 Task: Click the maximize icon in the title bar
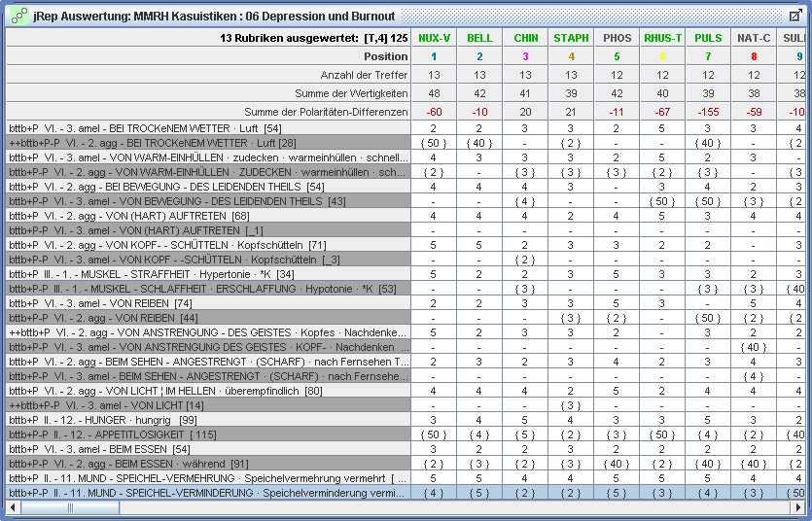coord(794,16)
